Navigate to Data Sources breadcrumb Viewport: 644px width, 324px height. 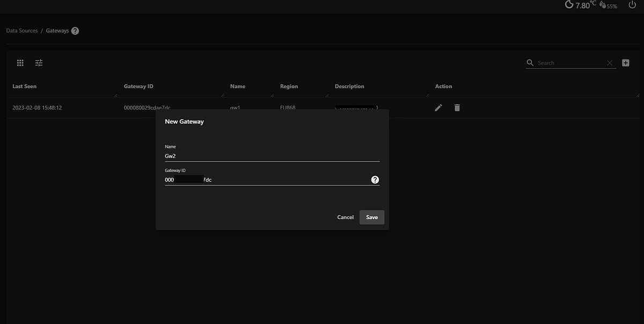[21, 31]
